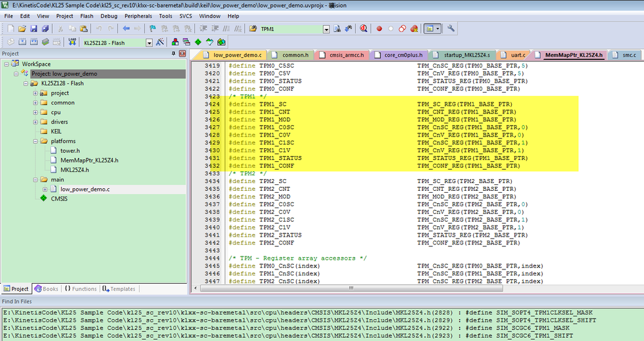This screenshot has height=341, width=644.
Task: Open Select Software Packs icon
Action: pos(210,42)
